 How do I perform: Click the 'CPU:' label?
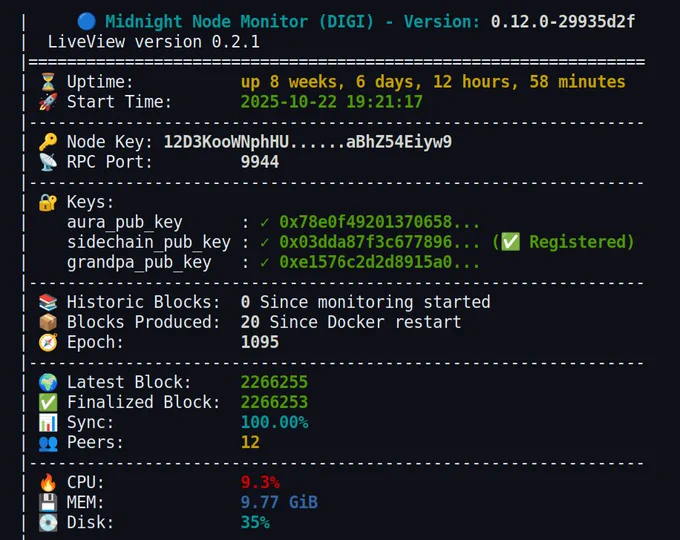[x=85, y=482]
